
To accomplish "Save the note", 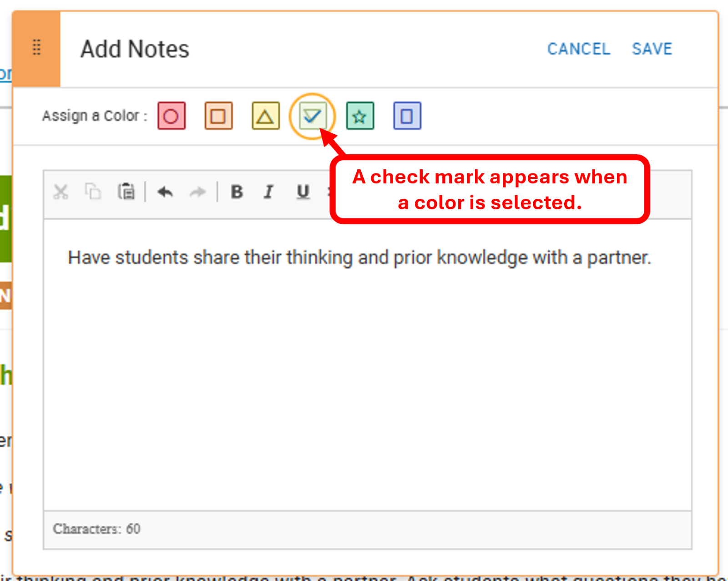I will 652,49.
